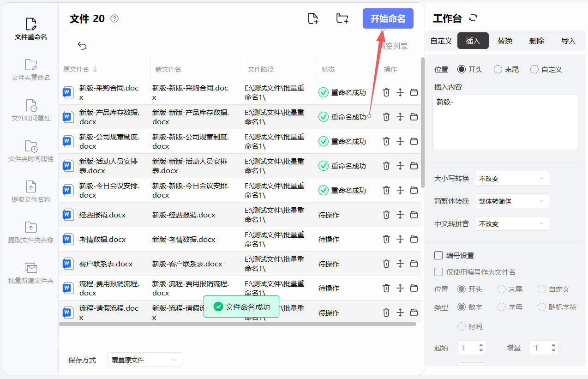
Task: Click the 开始命名 button
Action: [x=388, y=18]
